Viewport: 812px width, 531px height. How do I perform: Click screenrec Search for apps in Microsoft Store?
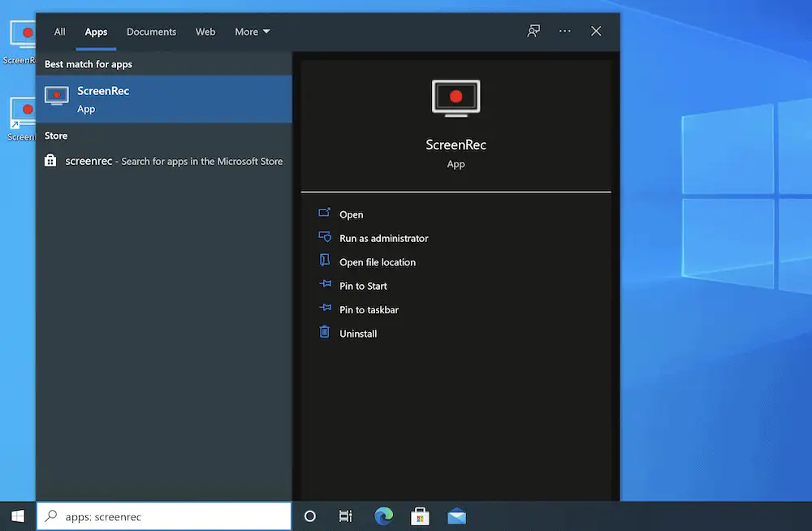coord(164,161)
